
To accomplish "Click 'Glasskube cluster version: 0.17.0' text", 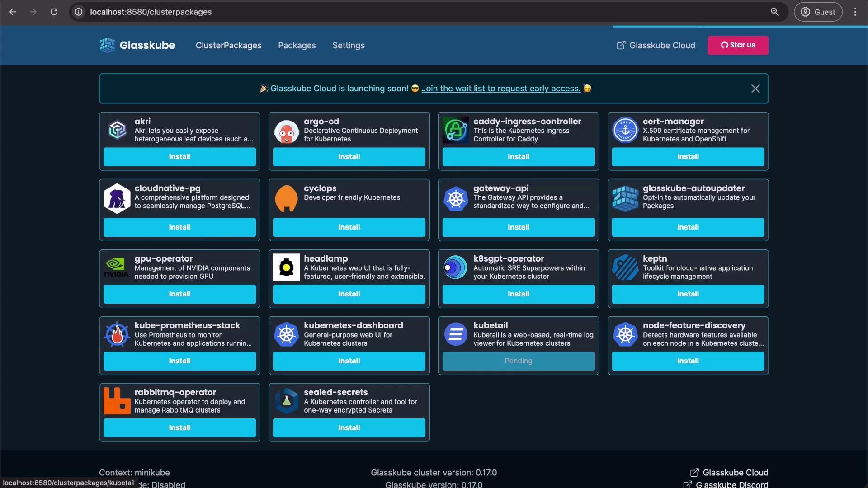I will click(x=434, y=473).
